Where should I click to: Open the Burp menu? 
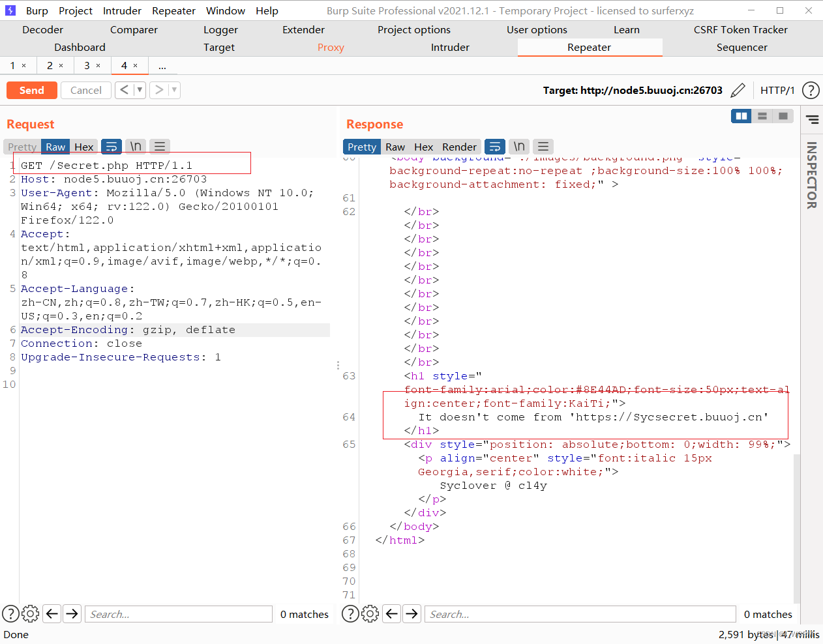(37, 10)
